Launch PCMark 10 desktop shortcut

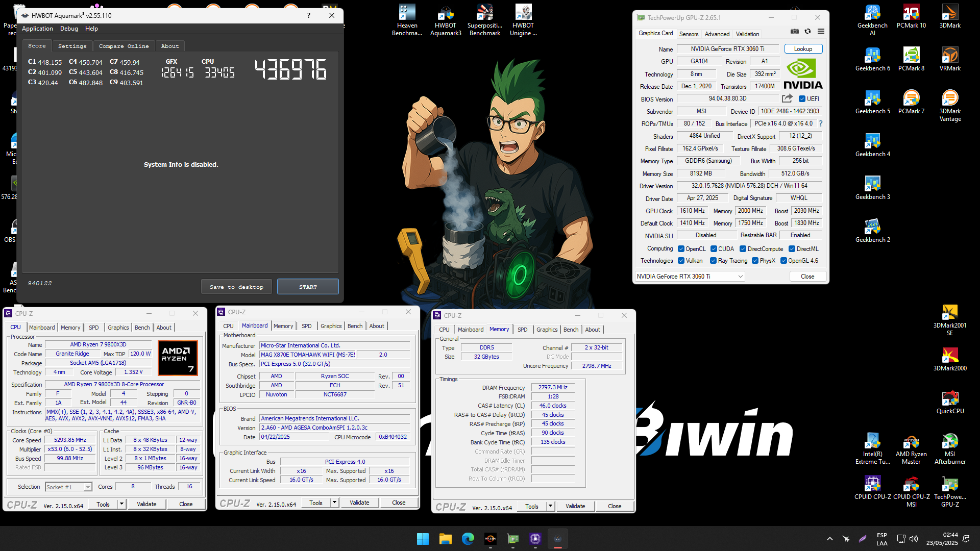[x=911, y=17]
